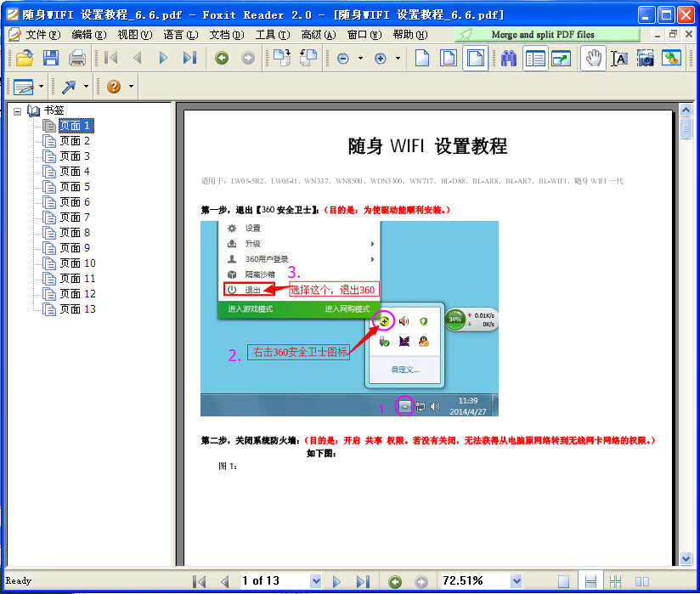Enable Single Page layout in status bar

pos(564,581)
